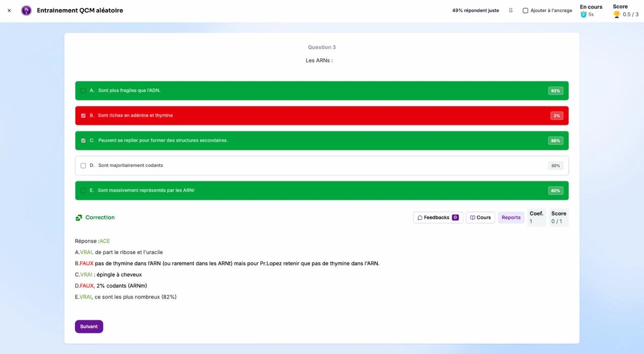
Task: Click the '0.5 / 3' score value
Action: point(630,15)
